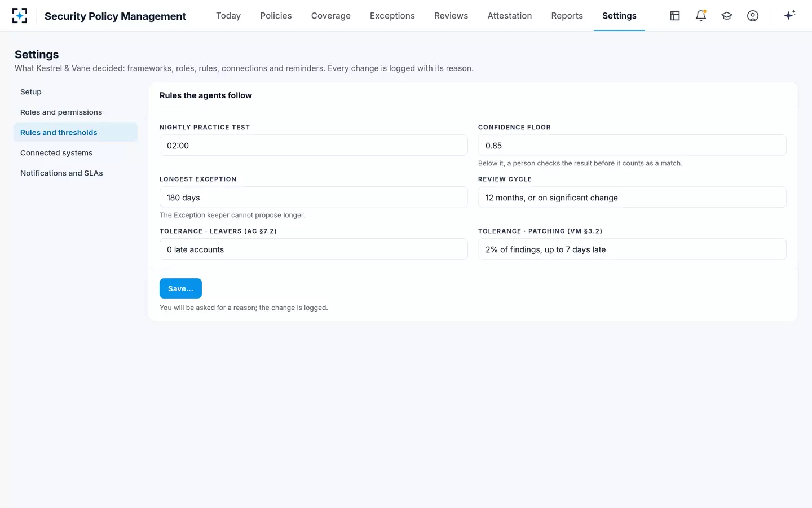Screen dimensions: 812x508
Task: Click the Review cycle field
Action: tap(632, 198)
